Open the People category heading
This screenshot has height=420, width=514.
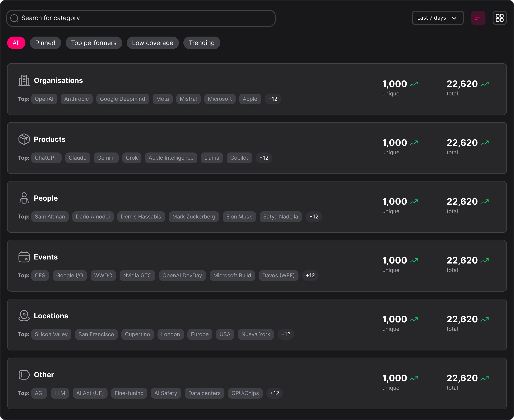[46, 198]
